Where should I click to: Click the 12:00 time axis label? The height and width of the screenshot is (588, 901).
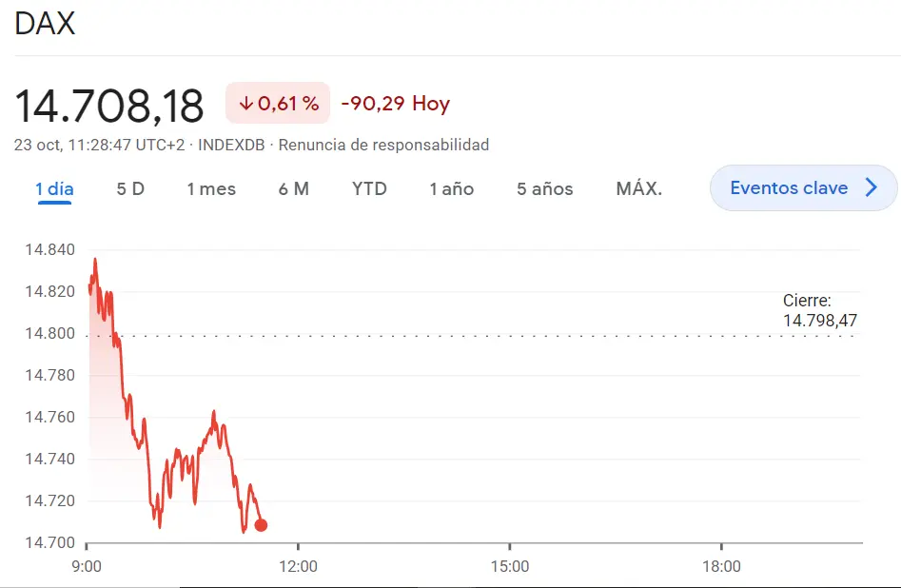pyautogui.click(x=301, y=565)
